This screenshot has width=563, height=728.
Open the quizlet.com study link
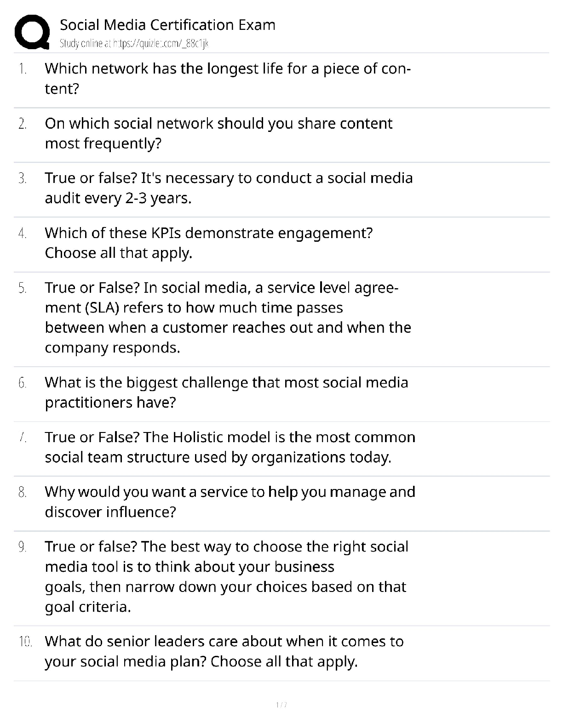tap(134, 44)
